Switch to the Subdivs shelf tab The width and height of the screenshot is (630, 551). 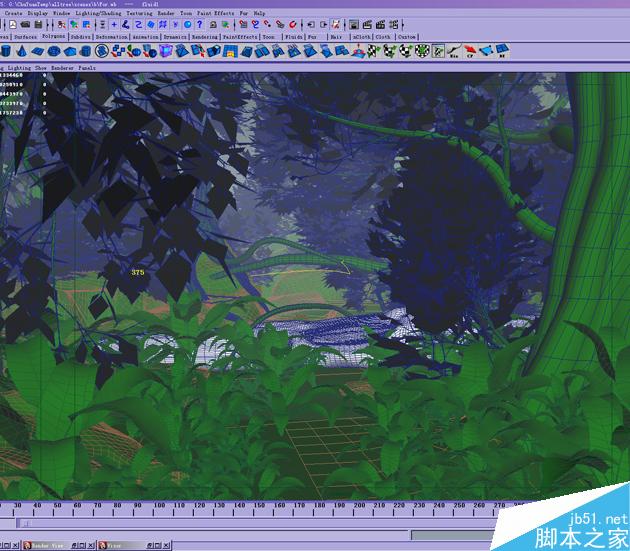[81, 37]
